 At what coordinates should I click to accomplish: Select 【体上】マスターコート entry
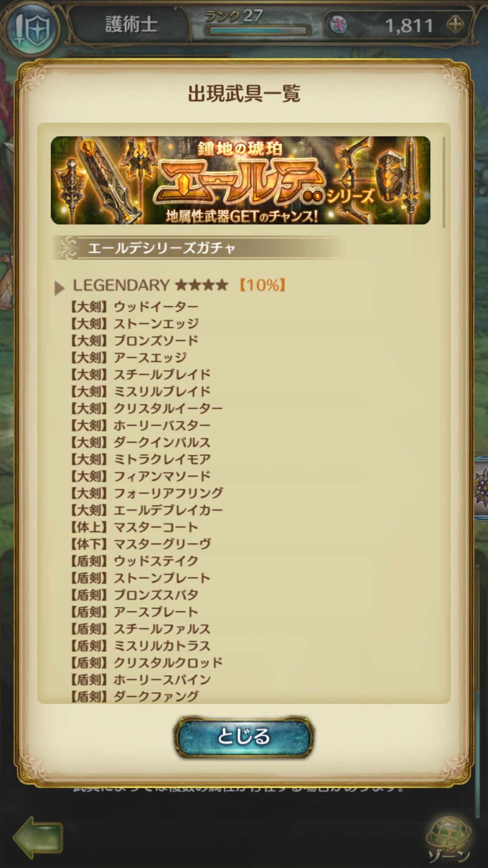coord(133,527)
